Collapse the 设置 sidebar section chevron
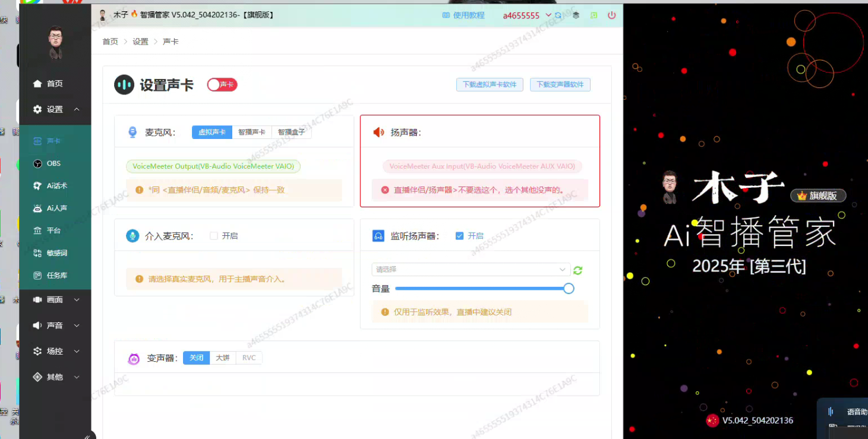 pos(77,109)
